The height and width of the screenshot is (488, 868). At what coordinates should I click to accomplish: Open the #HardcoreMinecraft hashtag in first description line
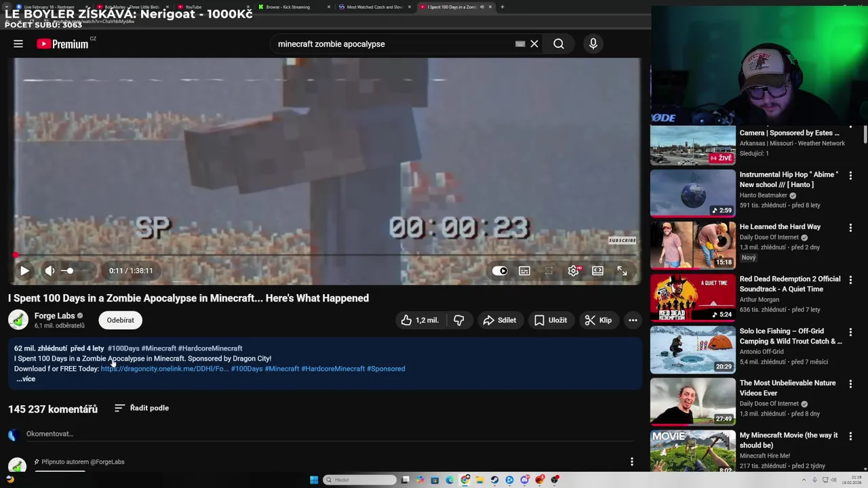coord(210,348)
